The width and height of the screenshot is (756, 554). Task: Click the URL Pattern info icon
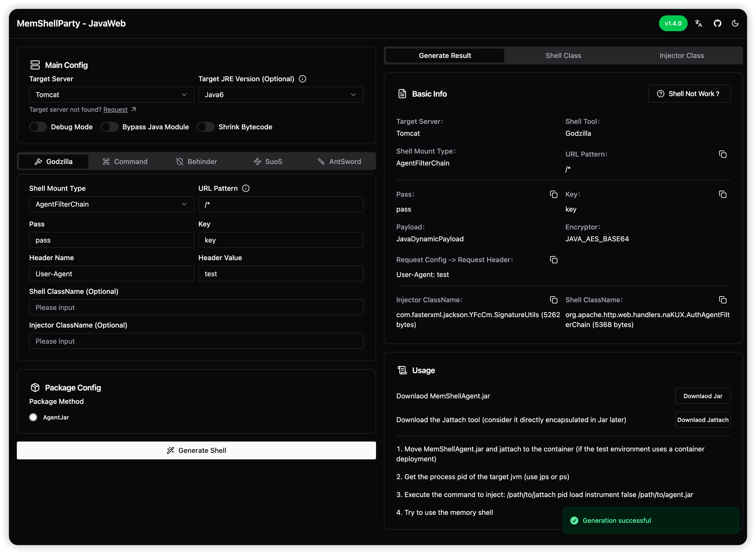246,189
